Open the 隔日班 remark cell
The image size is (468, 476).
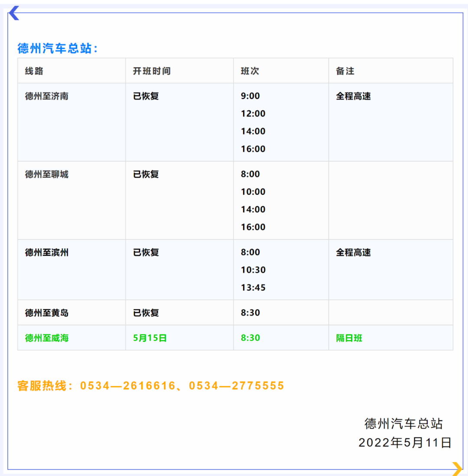click(x=348, y=338)
